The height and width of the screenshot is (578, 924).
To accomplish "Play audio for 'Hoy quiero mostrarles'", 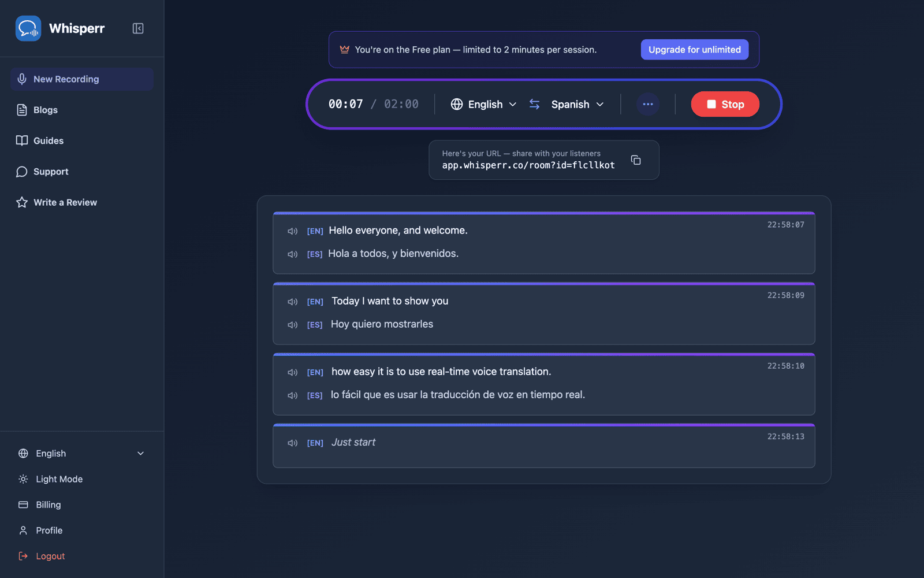I will tap(293, 325).
